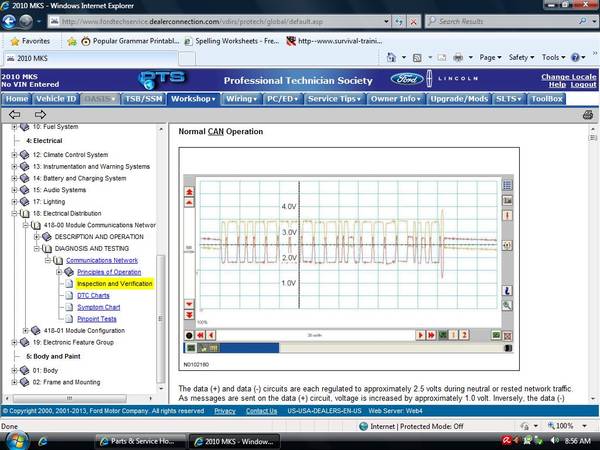Click the Contact Us footer link
The height and width of the screenshot is (450, 600).
(x=261, y=411)
